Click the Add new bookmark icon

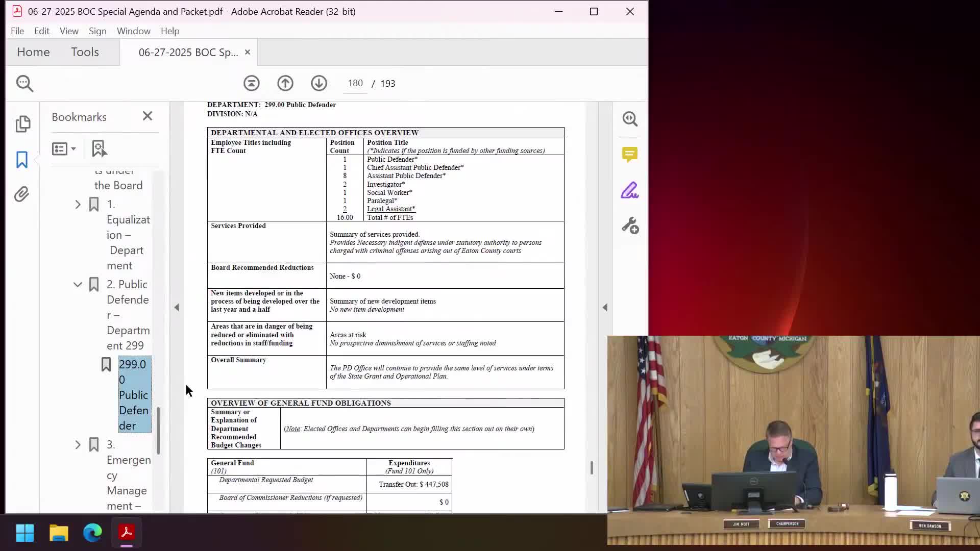(x=99, y=148)
